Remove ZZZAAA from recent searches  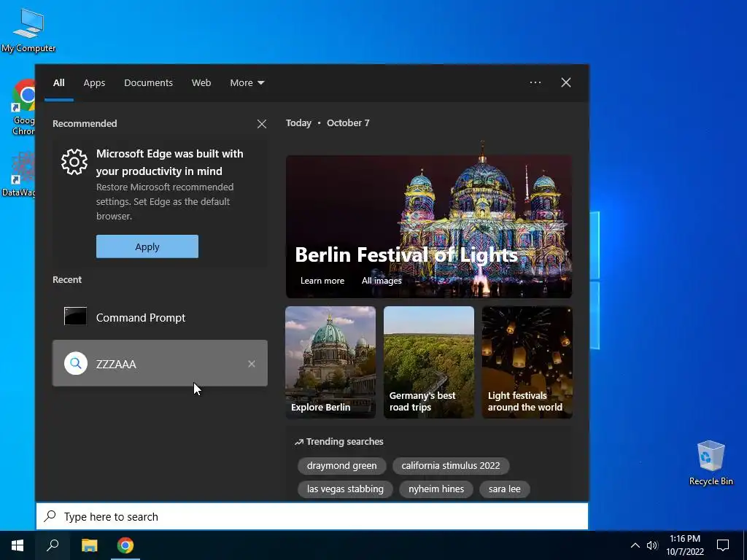pyautogui.click(x=252, y=364)
